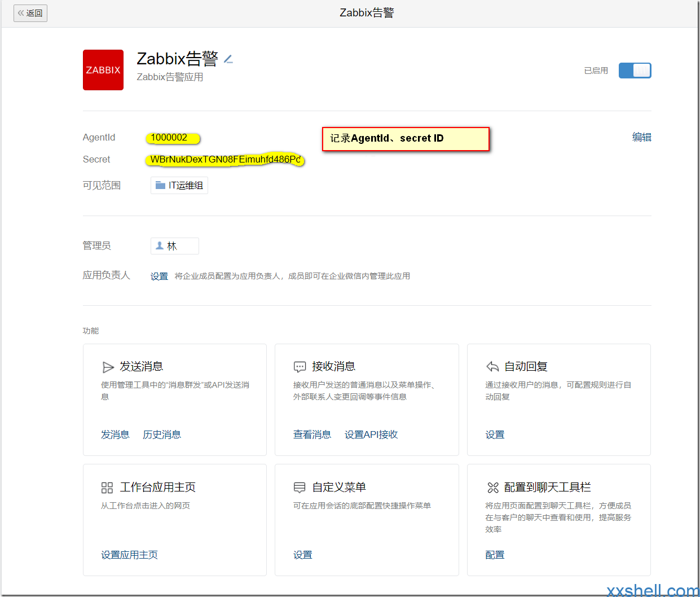Open the 配置 link under 配置到聊天工具栏
The width and height of the screenshot is (700, 597).
[495, 555]
